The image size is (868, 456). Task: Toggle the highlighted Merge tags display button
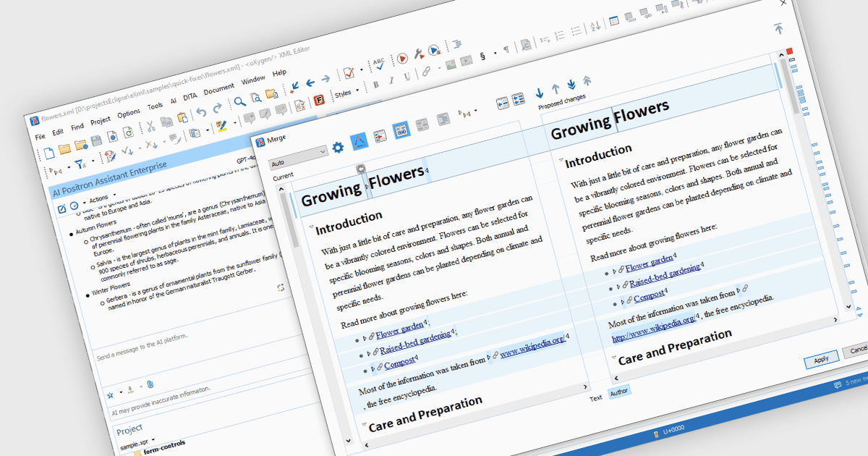pyautogui.click(x=401, y=130)
